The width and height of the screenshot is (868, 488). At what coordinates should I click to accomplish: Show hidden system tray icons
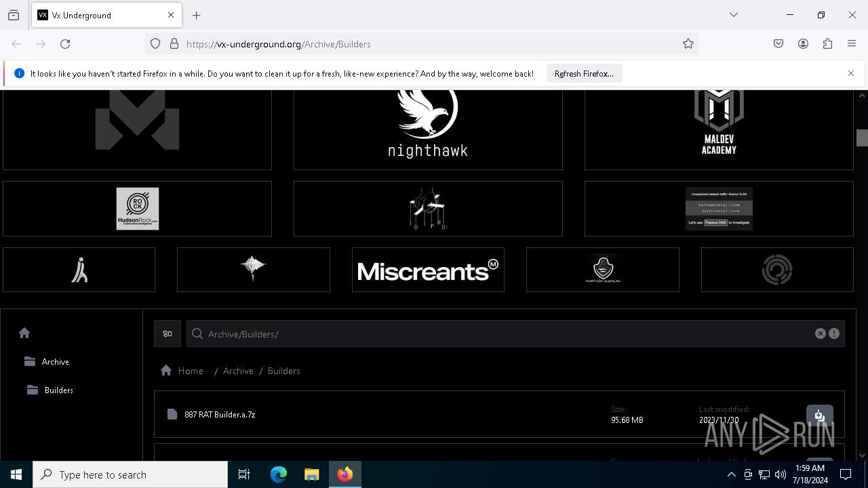point(731,474)
